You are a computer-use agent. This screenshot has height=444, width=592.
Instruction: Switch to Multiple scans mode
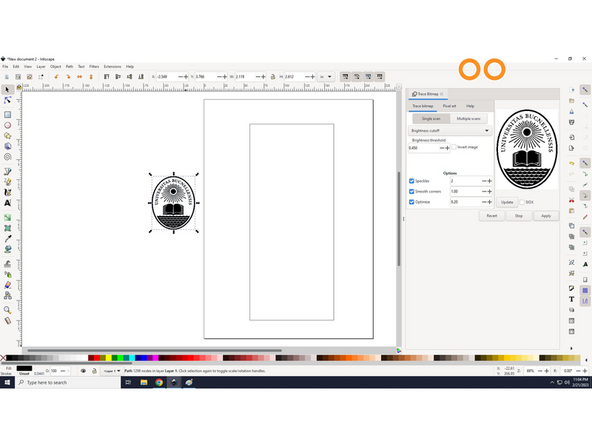[x=469, y=119]
